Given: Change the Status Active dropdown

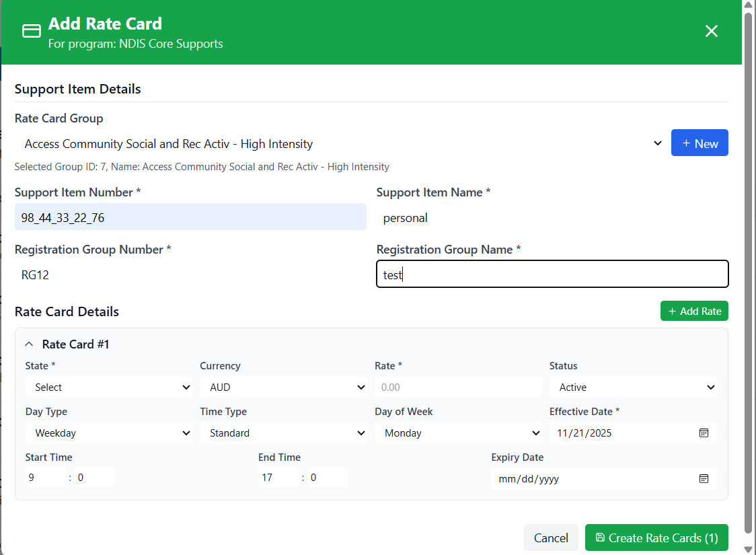Looking at the screenshot, I should click(633, 387).
